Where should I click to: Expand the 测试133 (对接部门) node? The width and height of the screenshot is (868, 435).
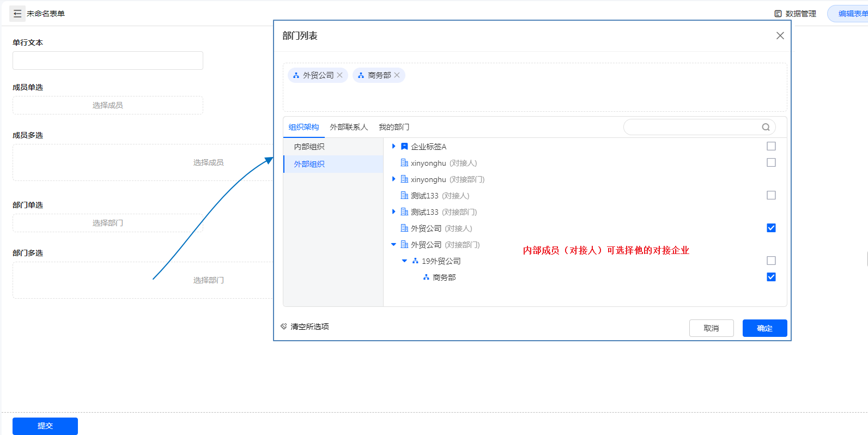393,212
